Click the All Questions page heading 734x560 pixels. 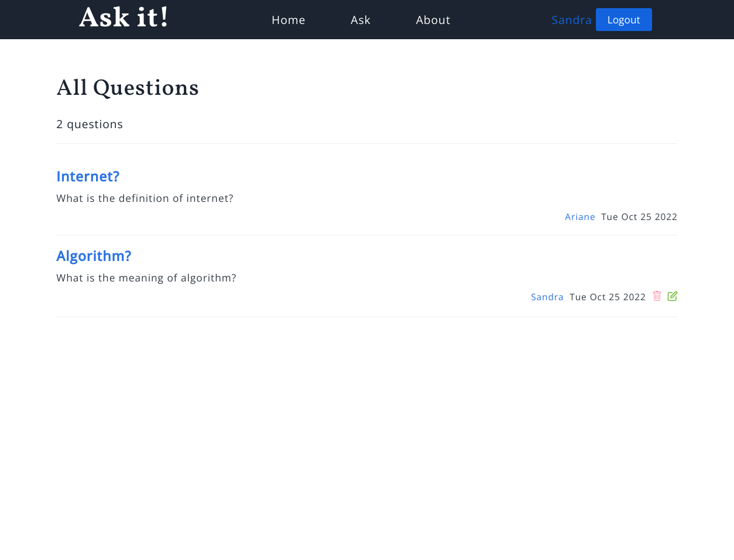click(128, 88)
